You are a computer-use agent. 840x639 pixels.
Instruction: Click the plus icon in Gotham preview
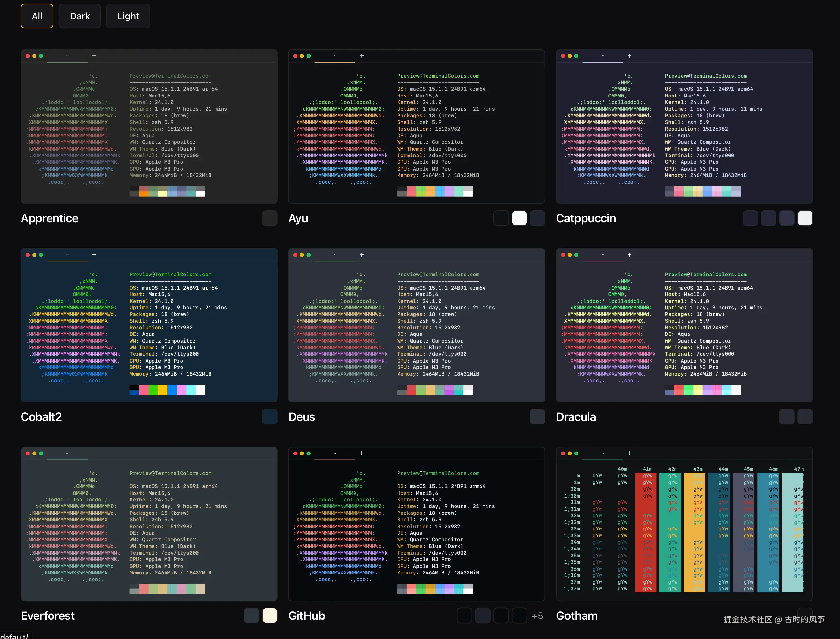629,453
